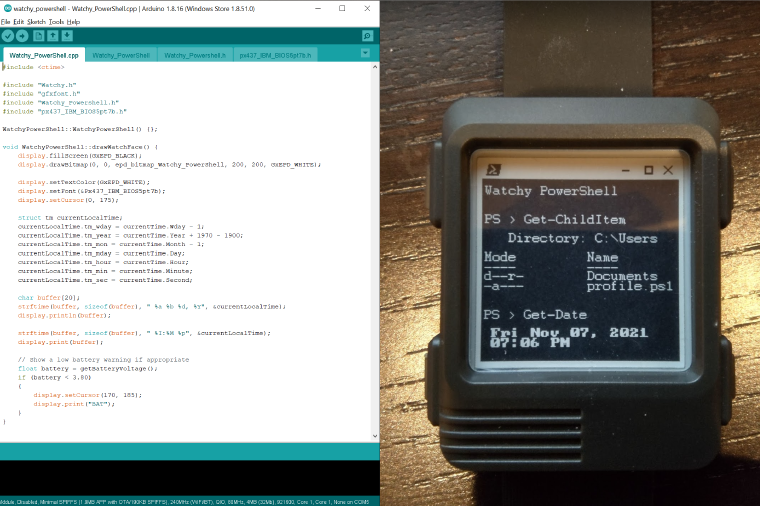Maximize the Arduino IDE window
This screenshot has width=760, height=506.
[x=342, y=8]
